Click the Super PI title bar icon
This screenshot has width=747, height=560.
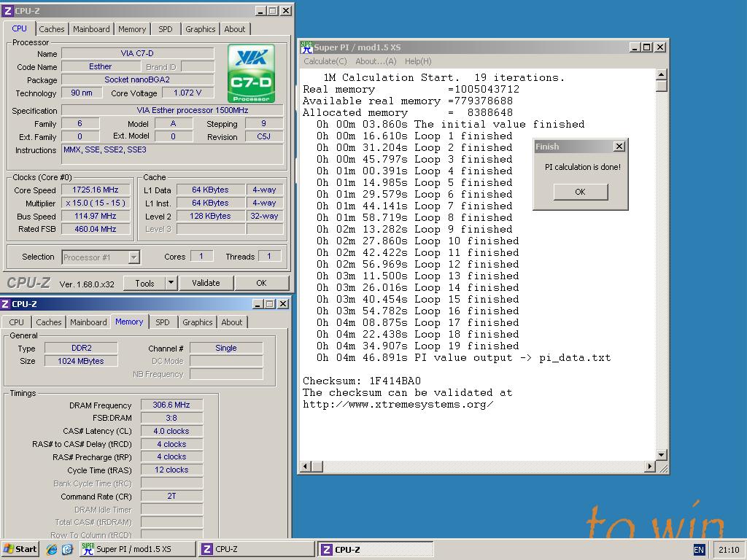point(306,47)
